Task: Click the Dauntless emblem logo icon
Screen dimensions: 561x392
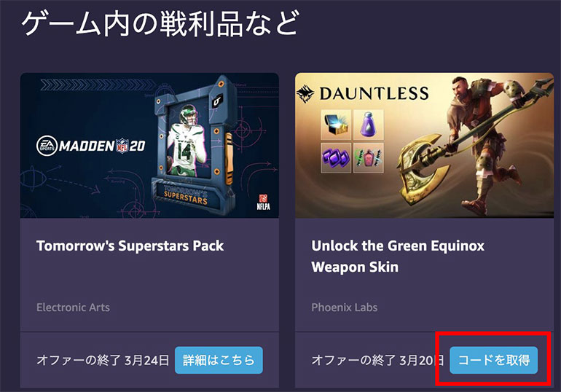Action: click(x=305, y=94)
